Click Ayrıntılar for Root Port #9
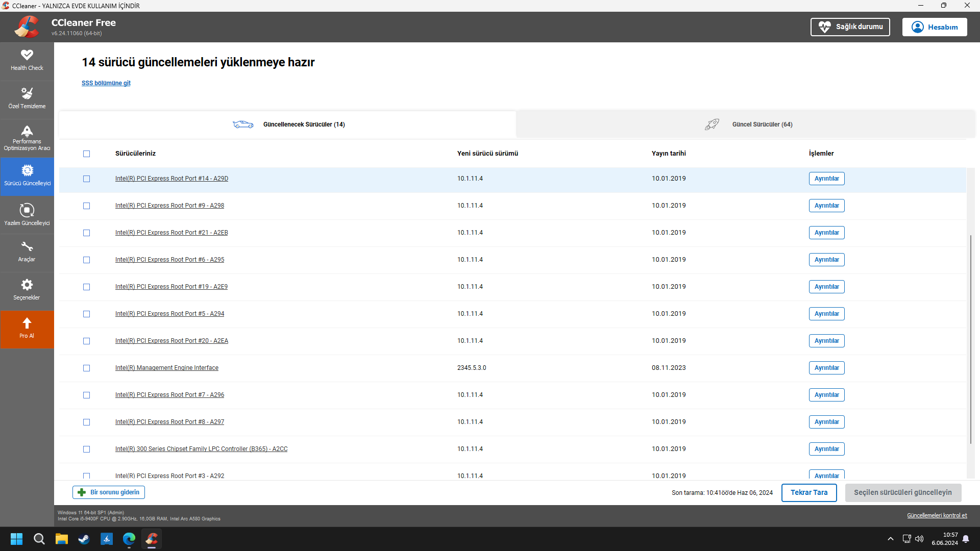 point(826,206)
